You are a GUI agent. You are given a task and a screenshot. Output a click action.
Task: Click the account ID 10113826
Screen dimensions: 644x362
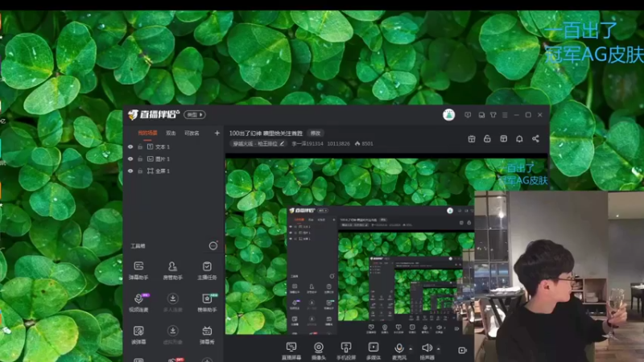point(338,144)
